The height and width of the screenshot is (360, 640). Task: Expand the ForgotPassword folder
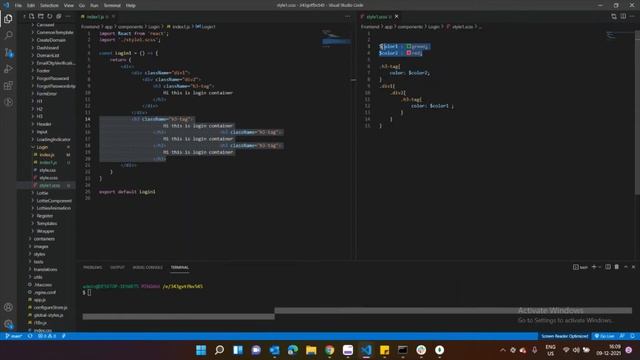[x=52, y=78]
